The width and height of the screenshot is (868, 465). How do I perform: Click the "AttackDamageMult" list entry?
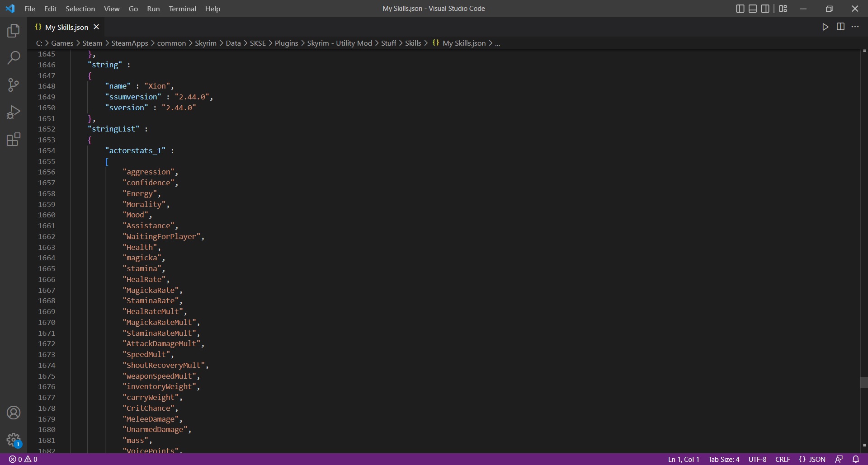161,343
